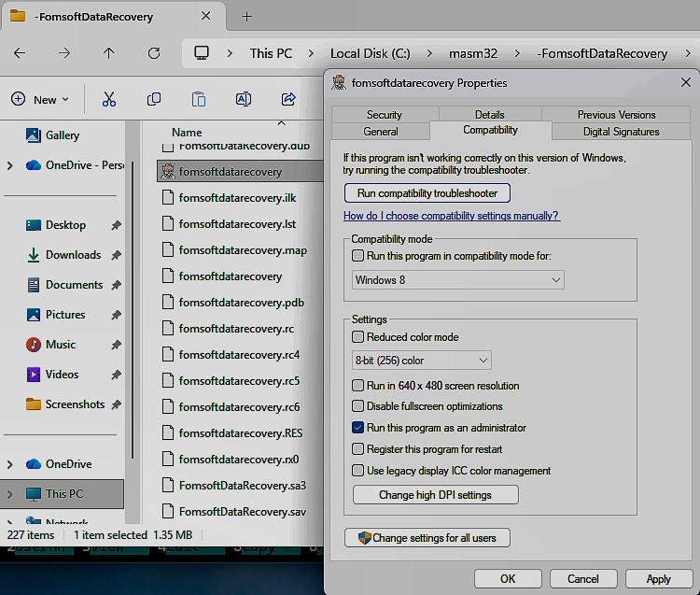The width and height of the screenshot is (700, 595).
Task: Navigate up one folder level
Action: (108, 53)
